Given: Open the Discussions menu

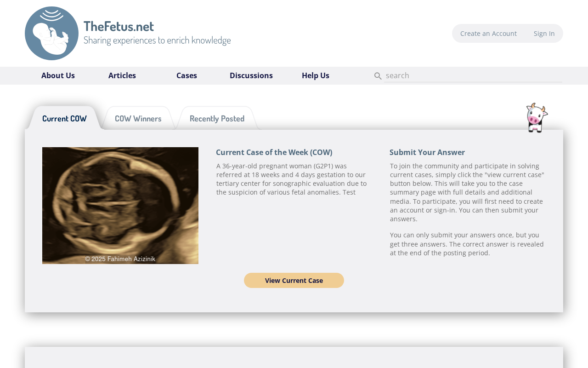Looking at the screenshot, I should click(x=251, y=75).
